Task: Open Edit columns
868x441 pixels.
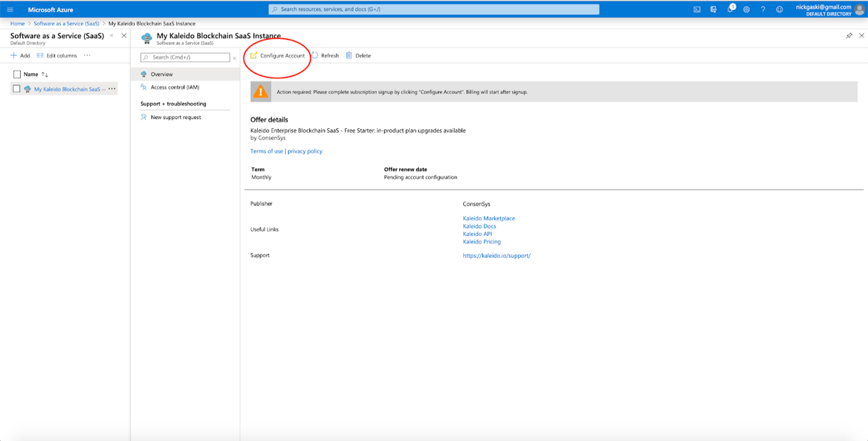Action: [x=57, y=55]
